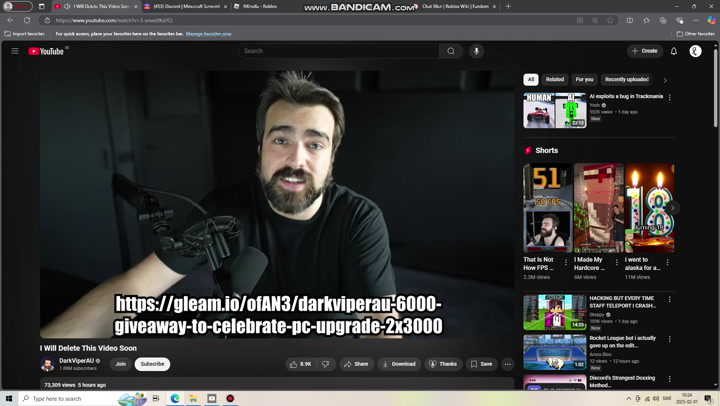Add page to favorites star icon
Viewport: 720px width, 406px height.
pos(610,20)
